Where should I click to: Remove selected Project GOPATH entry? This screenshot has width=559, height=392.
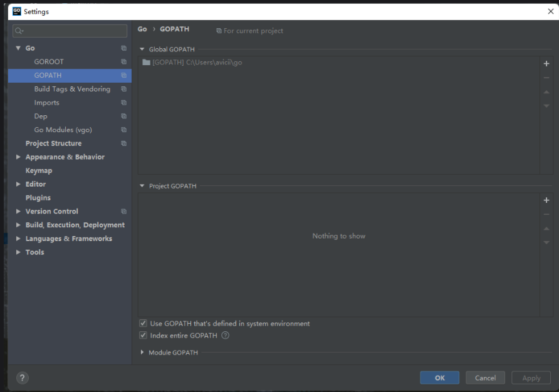546,215
